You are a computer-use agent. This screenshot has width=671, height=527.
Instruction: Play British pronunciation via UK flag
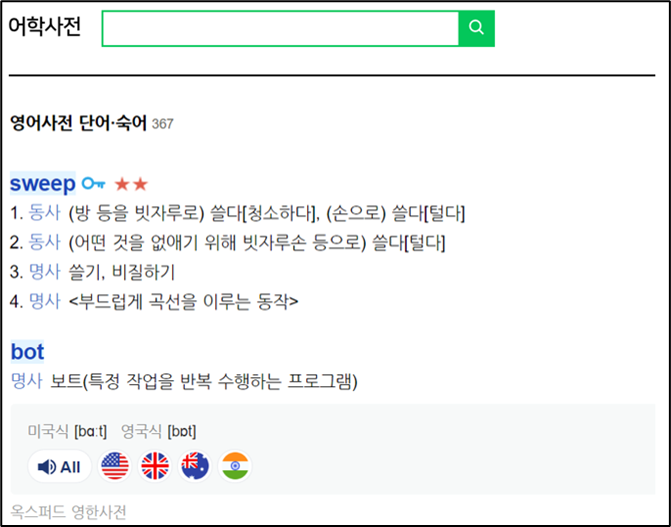154,466
